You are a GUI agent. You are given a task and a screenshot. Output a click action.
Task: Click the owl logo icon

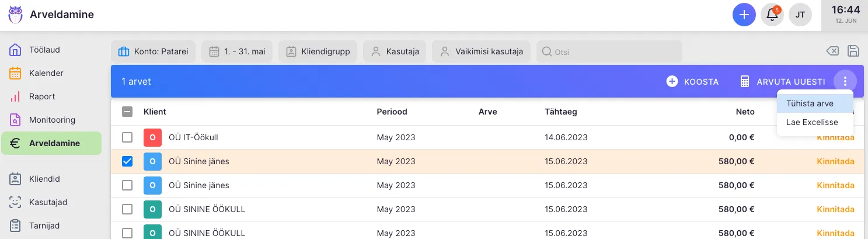[15, 15]
